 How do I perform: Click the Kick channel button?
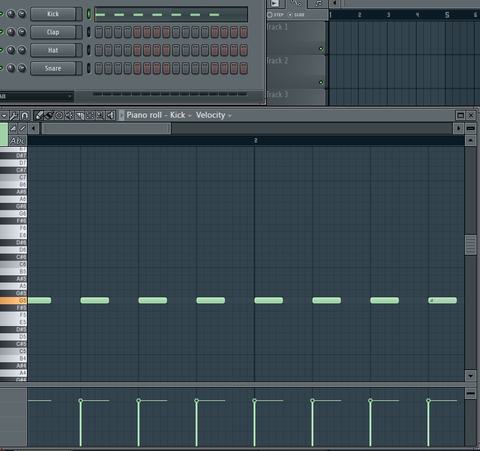tap(53, 14)
